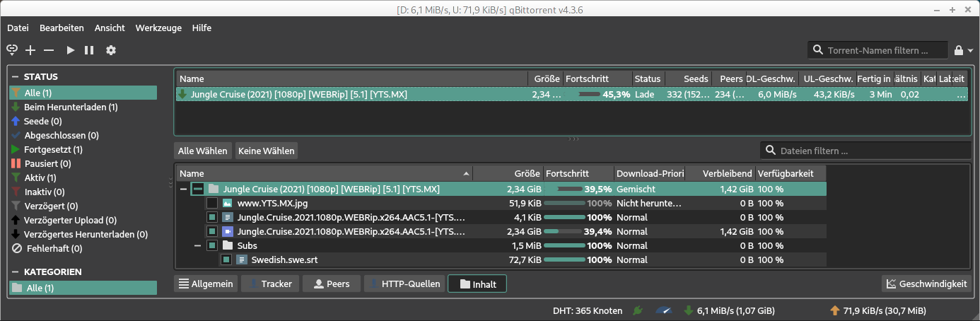Screen dimensions: 980x321
Task: Click the Fehlerhaft prohibited-circle icon
Action: (17, 248)
